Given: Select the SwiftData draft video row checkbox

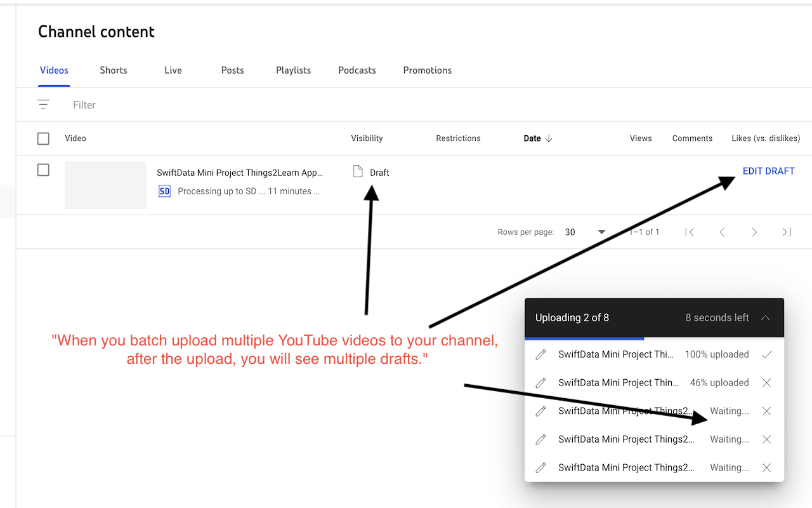Looking at the screenshot, I should click(x=43, y=170).
